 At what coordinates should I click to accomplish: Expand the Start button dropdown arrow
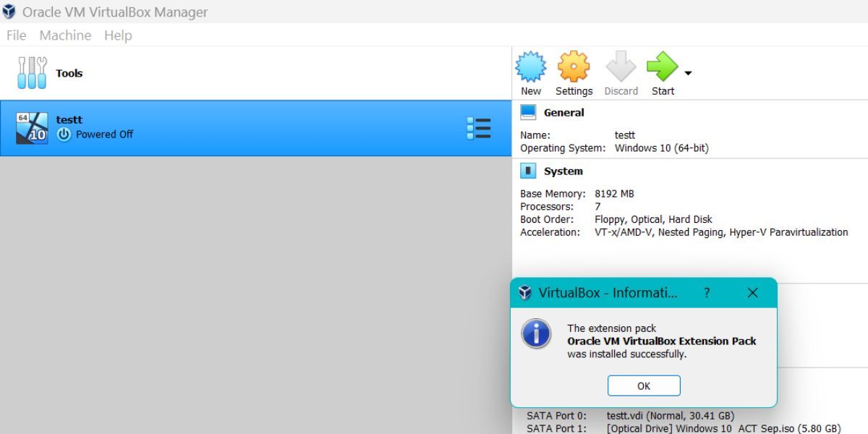[686, 72]
